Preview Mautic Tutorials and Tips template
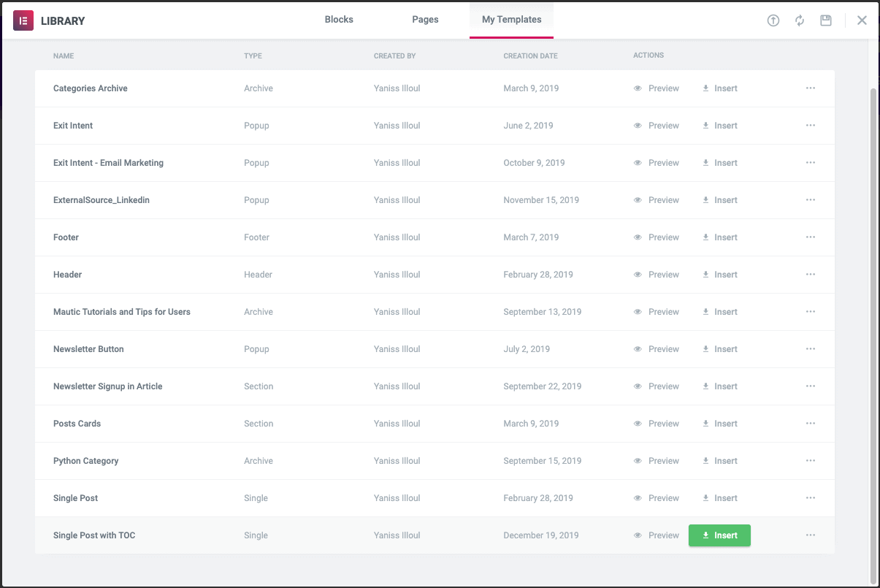This screenshot has height=588, width=880. [x=657, y=312]
